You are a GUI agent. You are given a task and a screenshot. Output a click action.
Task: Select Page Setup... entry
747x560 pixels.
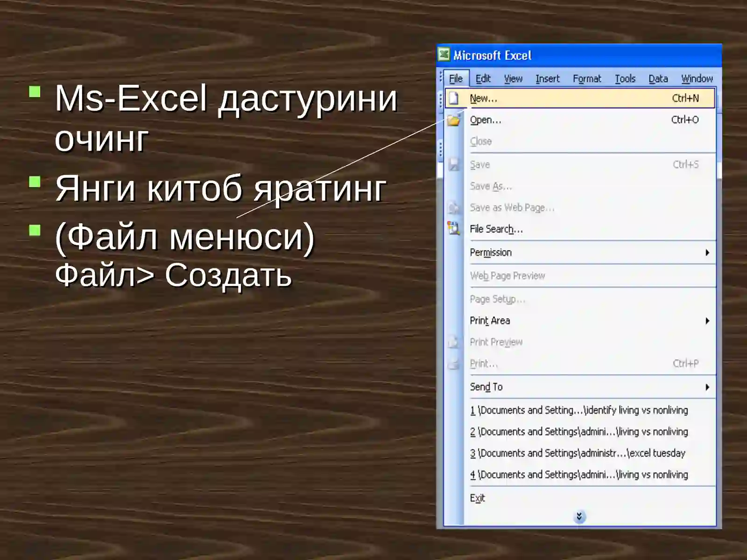[x=580, y=299]
